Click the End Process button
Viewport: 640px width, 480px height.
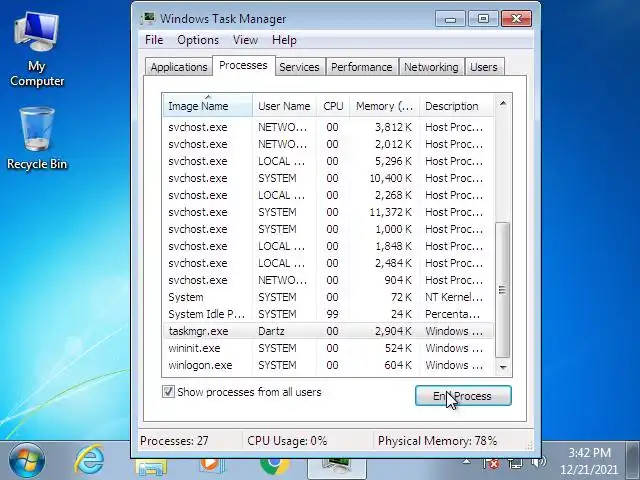463,396
